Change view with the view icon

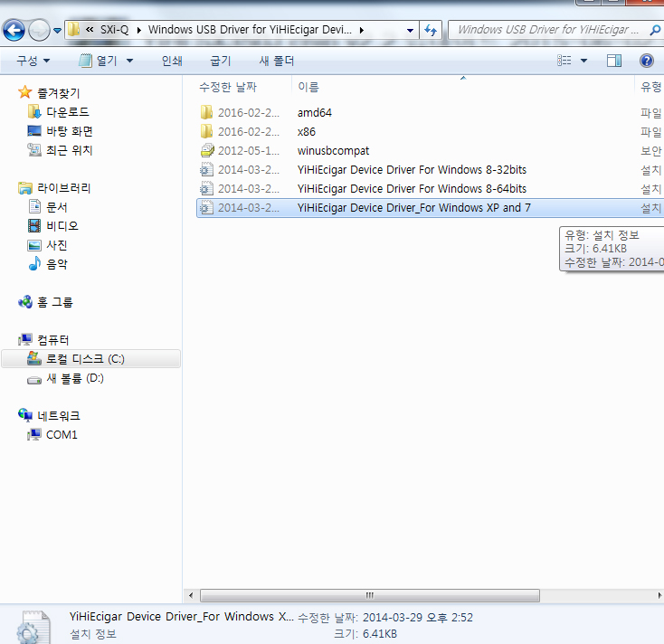pyautogui.click(x=564, y=61)
